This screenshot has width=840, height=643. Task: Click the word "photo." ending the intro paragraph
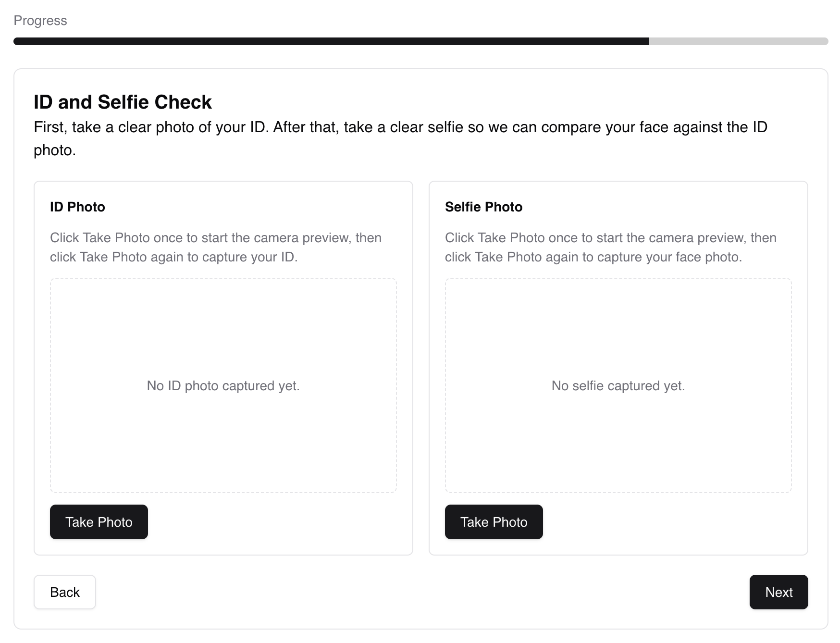(x=55, y=150)
